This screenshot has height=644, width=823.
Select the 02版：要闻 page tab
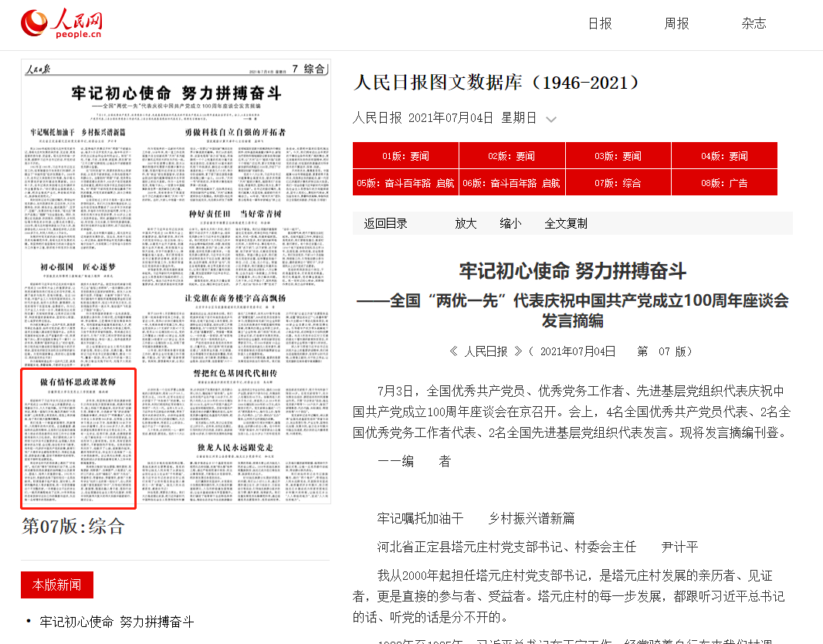(512, 155)
